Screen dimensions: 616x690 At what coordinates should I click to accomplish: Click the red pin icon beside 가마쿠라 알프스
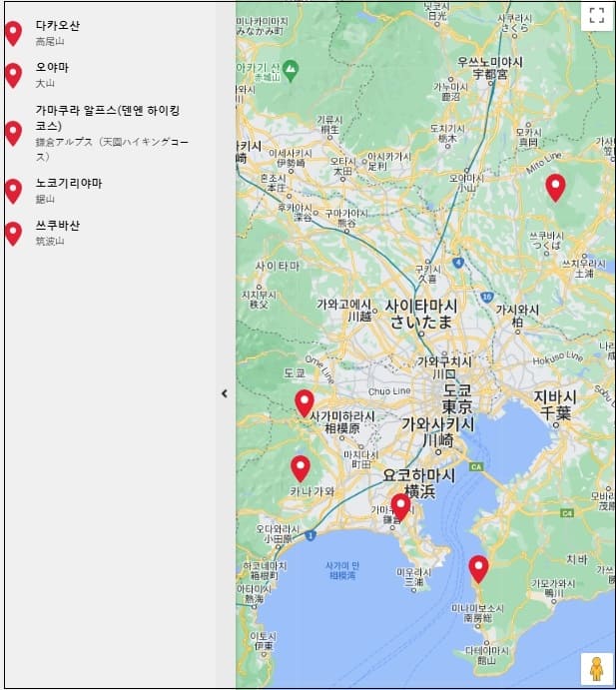coord(13,134)
